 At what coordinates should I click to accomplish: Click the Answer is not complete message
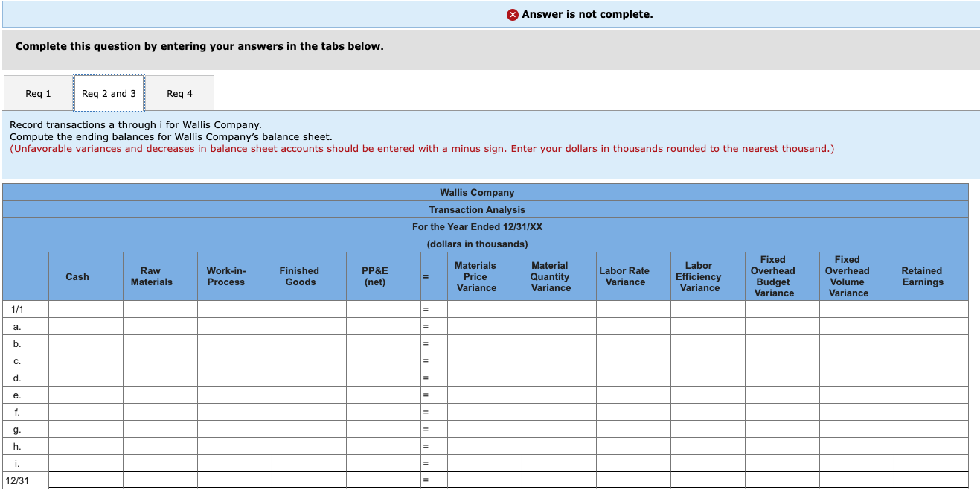pos(588,15)
